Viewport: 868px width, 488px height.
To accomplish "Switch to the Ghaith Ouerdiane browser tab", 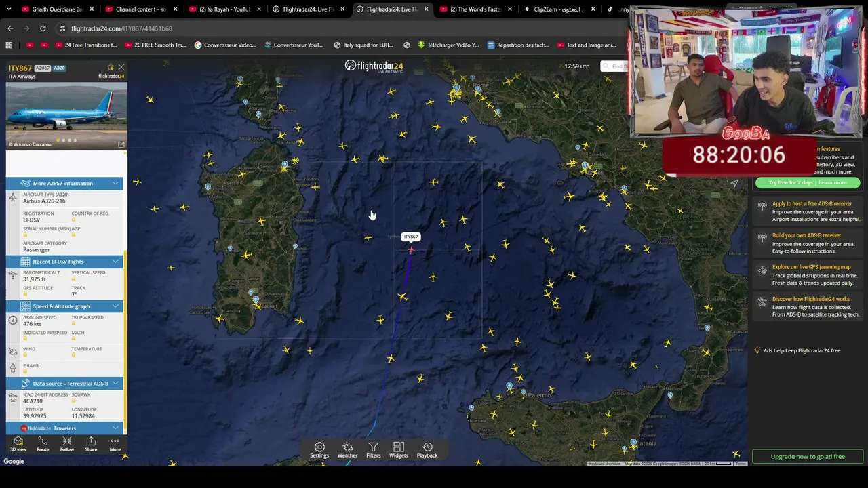I will click(x=57, y=9).
